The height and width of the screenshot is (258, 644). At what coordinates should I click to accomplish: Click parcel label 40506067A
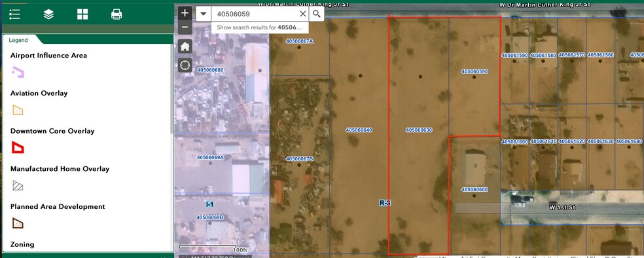click(x=299, y=41)
